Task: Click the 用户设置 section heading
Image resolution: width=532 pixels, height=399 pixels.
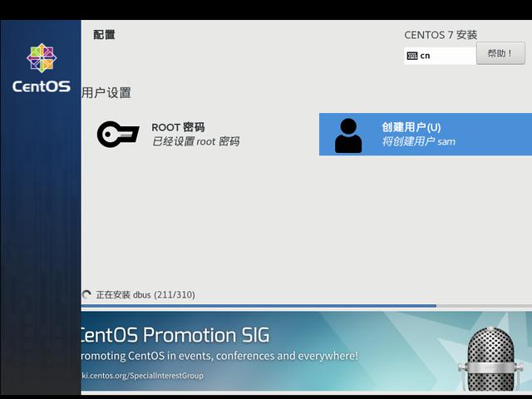Action: click(x=106, y=92)
